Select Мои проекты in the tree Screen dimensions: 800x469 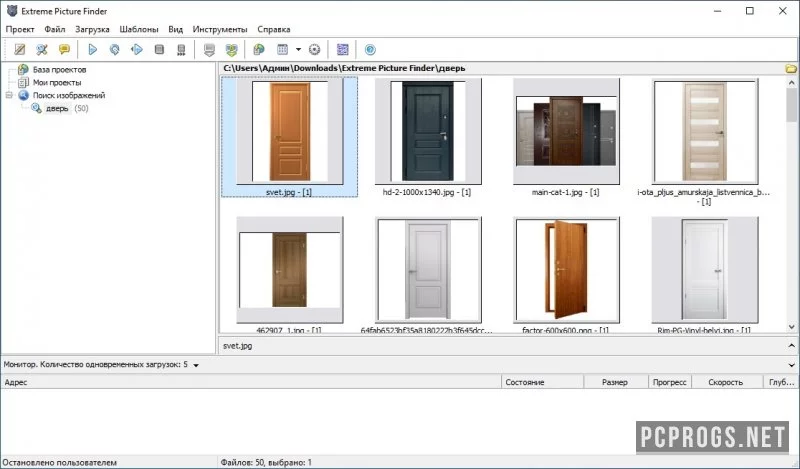click(x=57, y=82)
